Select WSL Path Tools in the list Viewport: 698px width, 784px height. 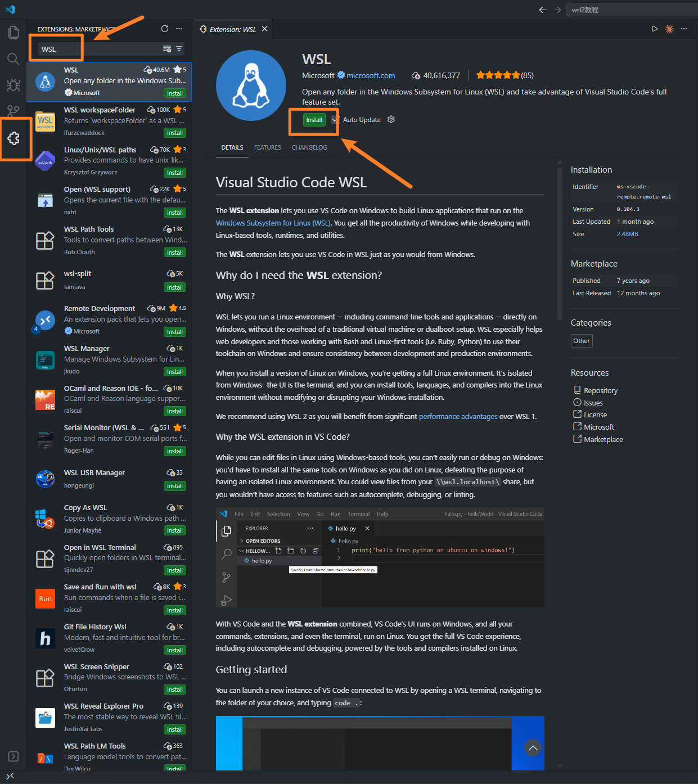click(110, 241)
